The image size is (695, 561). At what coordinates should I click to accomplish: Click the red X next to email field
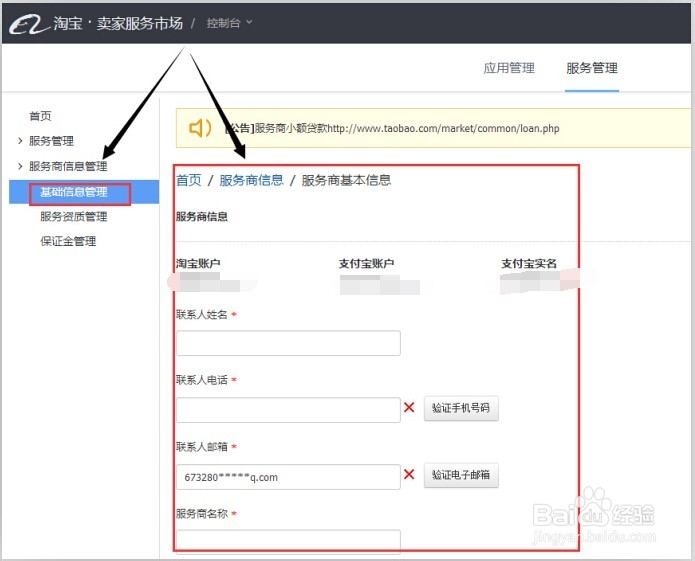[x=409, y=474]
